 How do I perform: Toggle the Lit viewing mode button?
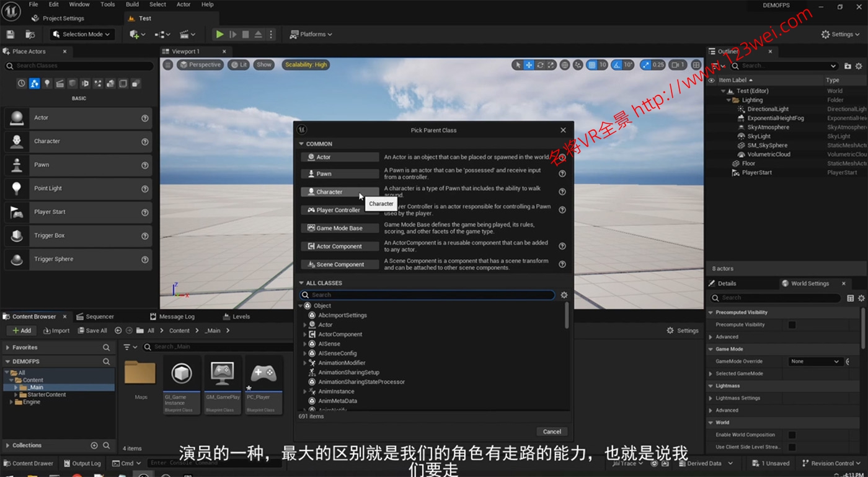coord(239,64)
